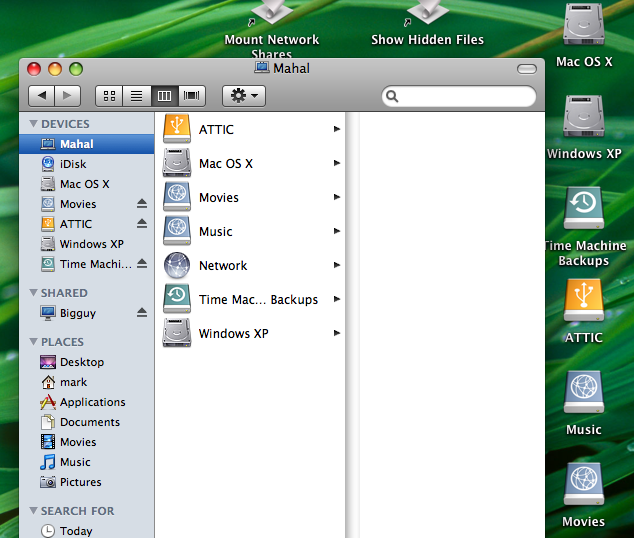
Task: Click the Mahal proxy icon in title bar
Action: (262, 68)
